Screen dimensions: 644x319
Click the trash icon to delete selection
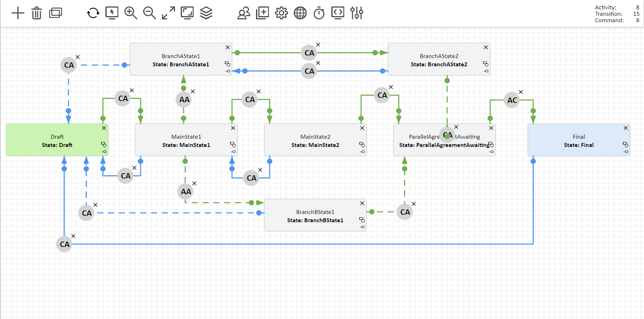pos(37,13)
